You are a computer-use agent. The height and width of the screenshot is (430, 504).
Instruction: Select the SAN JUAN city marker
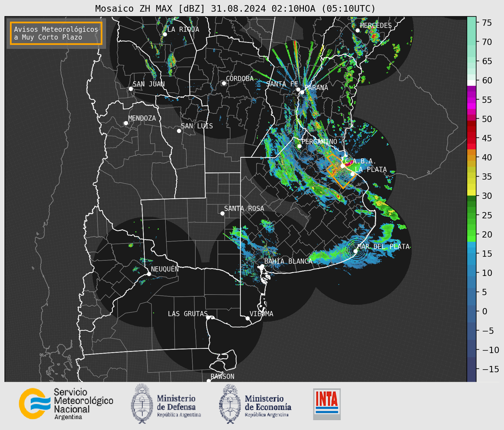tap(131, 89)
